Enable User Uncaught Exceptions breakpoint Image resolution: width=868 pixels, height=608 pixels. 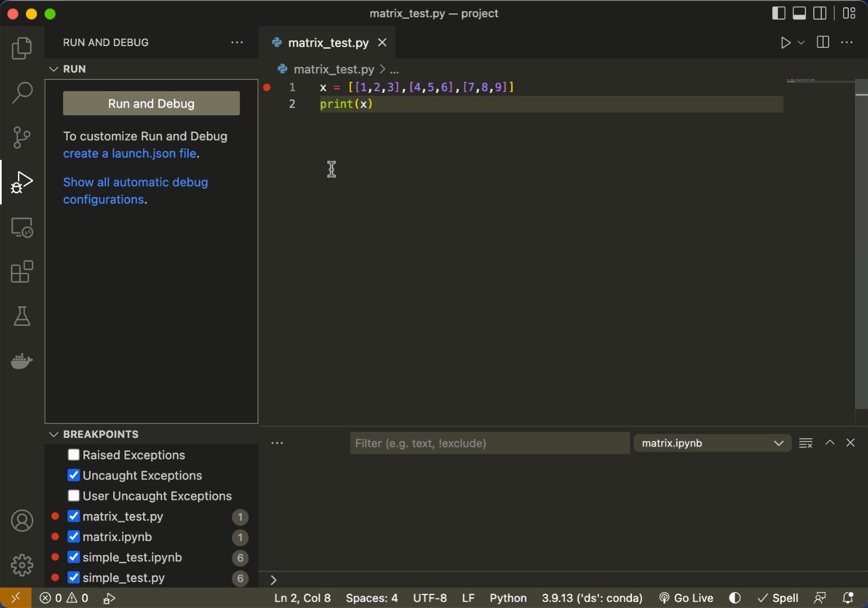74,495
